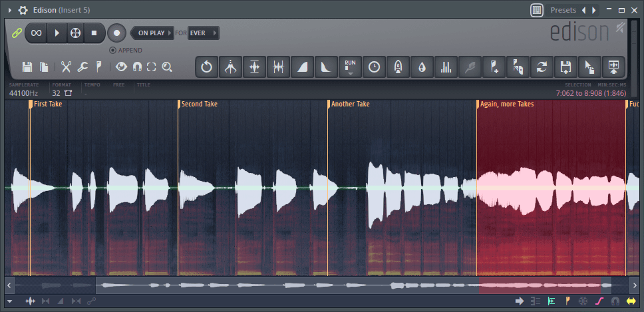Viewport: 644px width, 312px height.
Task: Toggle the infinity loop button
Action: click(37, 33)
